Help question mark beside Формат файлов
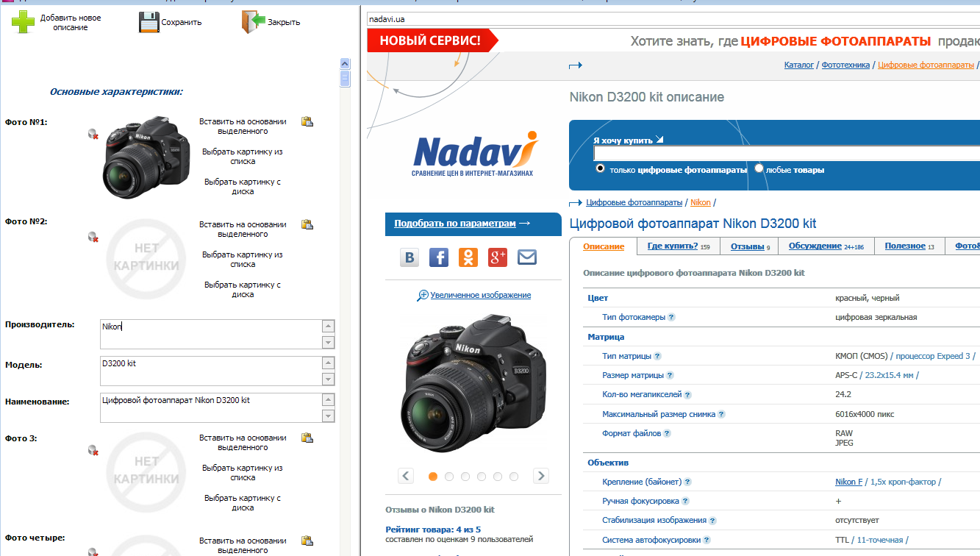The height and width of the screenshot is (556, 980). 667,433
